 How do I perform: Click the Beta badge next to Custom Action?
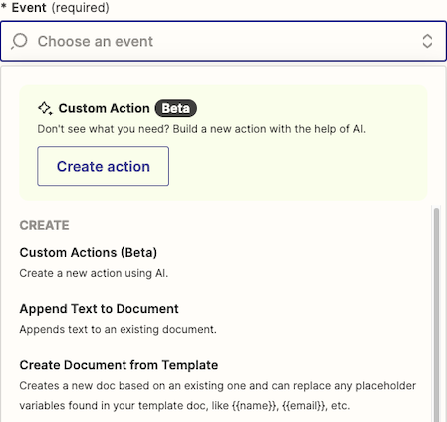coord(176,108)
